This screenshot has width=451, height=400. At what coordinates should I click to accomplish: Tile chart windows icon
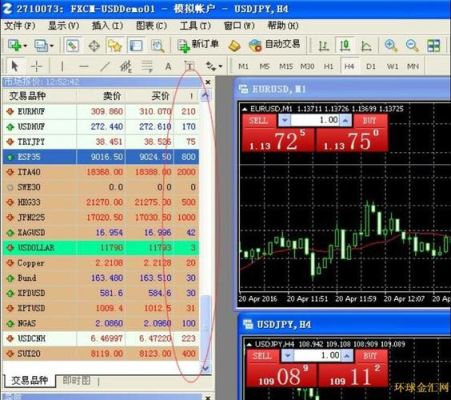[x=433, y=46]
